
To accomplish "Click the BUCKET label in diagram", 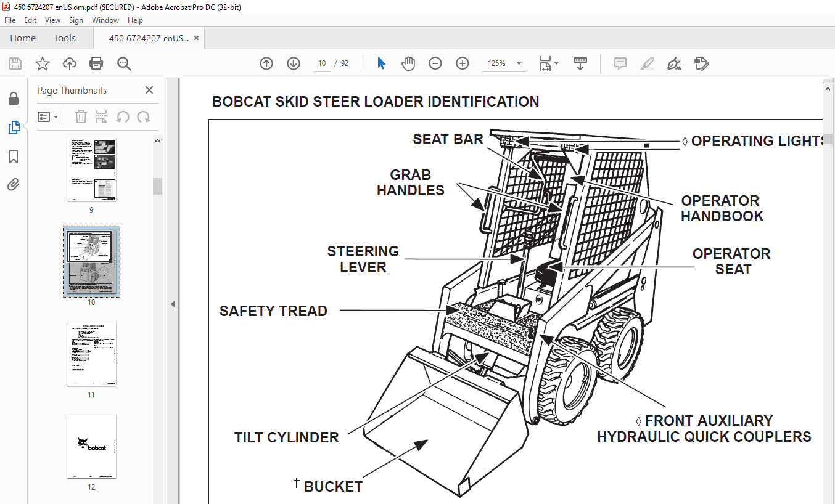I will tap(333, 487).
